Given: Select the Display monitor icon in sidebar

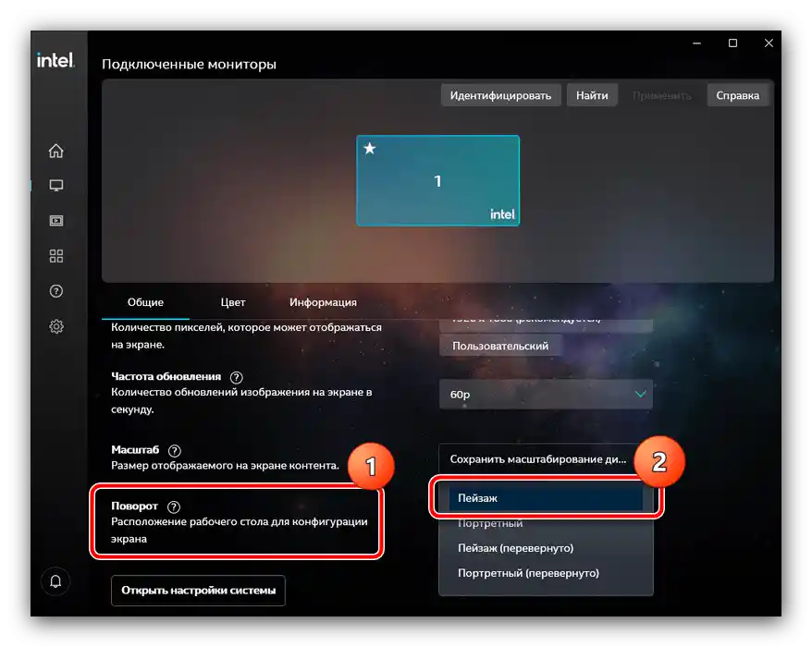Looking at the screenshot, I should [x=55, y=185].
